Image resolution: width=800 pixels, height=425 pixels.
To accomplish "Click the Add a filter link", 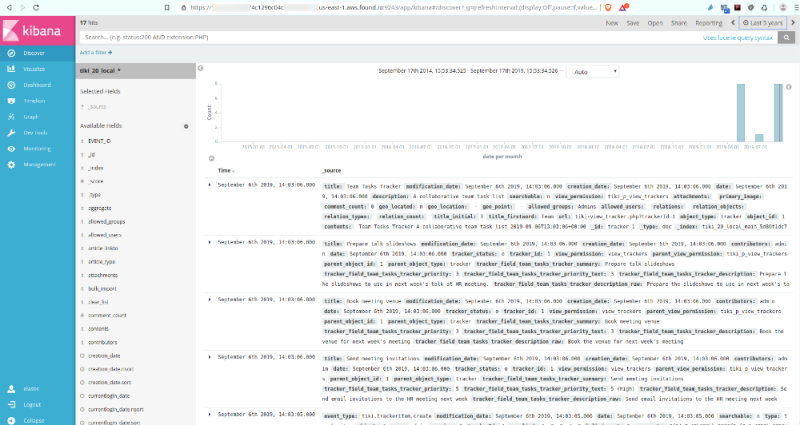I will point(95,53).
